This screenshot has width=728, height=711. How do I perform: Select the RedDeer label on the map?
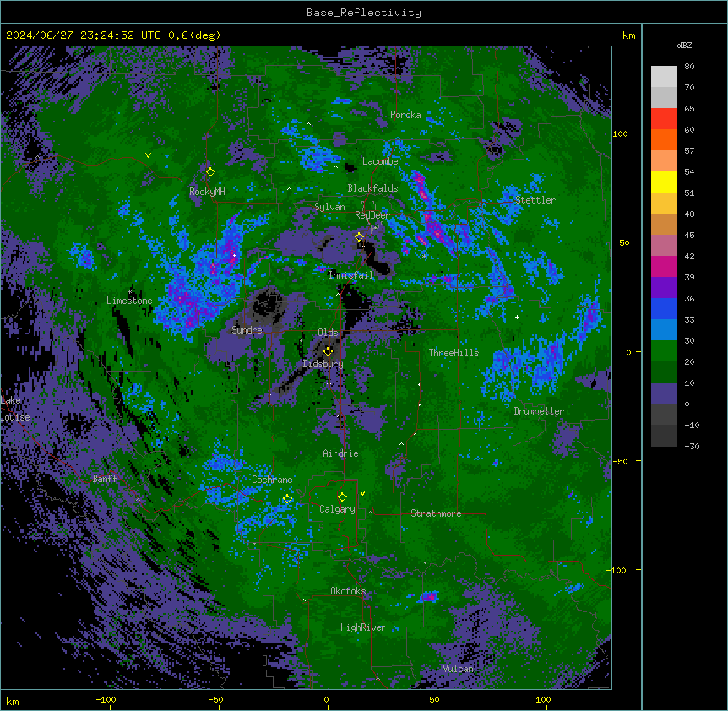[x=372, y=214]
